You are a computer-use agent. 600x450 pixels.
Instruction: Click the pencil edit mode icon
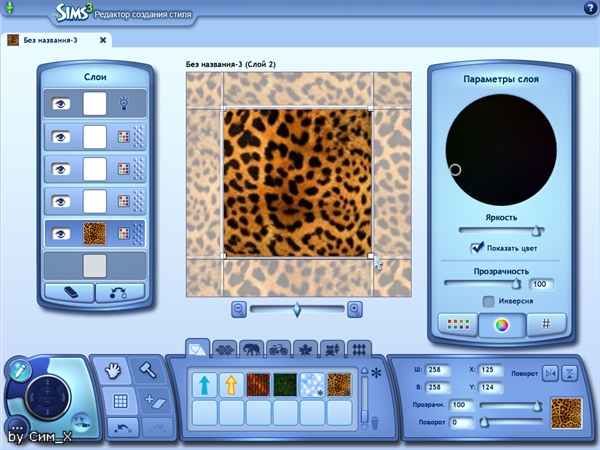point(18,369)
